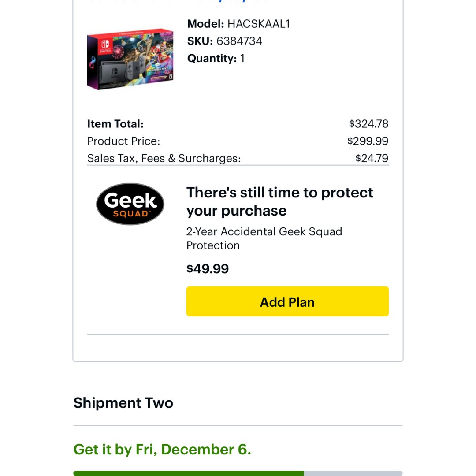Click the sales tax amount $24.79
The width and height of the screenshot is (476, 476).
(372, 158)
